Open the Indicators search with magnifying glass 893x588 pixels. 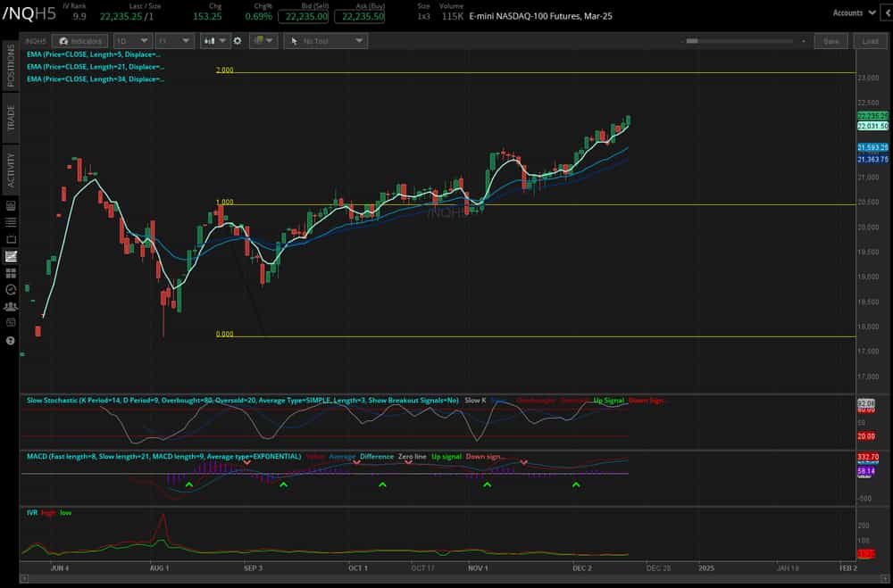pyautogui.click(x=80, y=40)
